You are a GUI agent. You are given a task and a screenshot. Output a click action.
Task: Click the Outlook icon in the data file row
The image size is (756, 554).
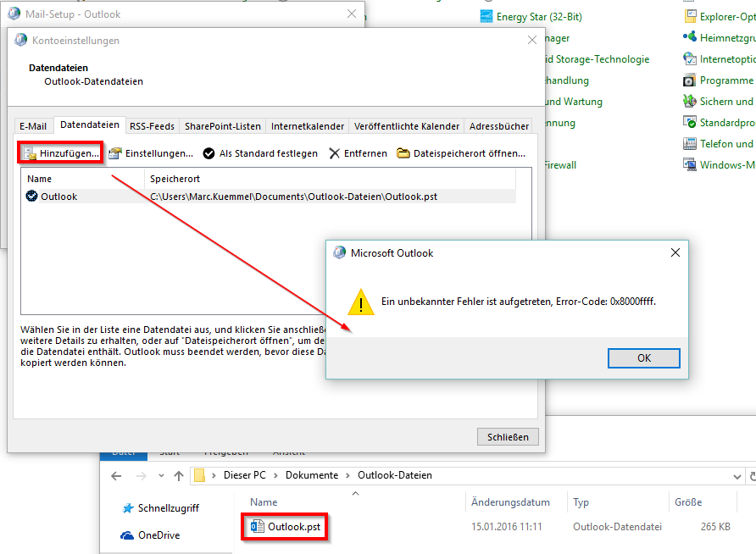pyautogui.click(x=31, y=196)
